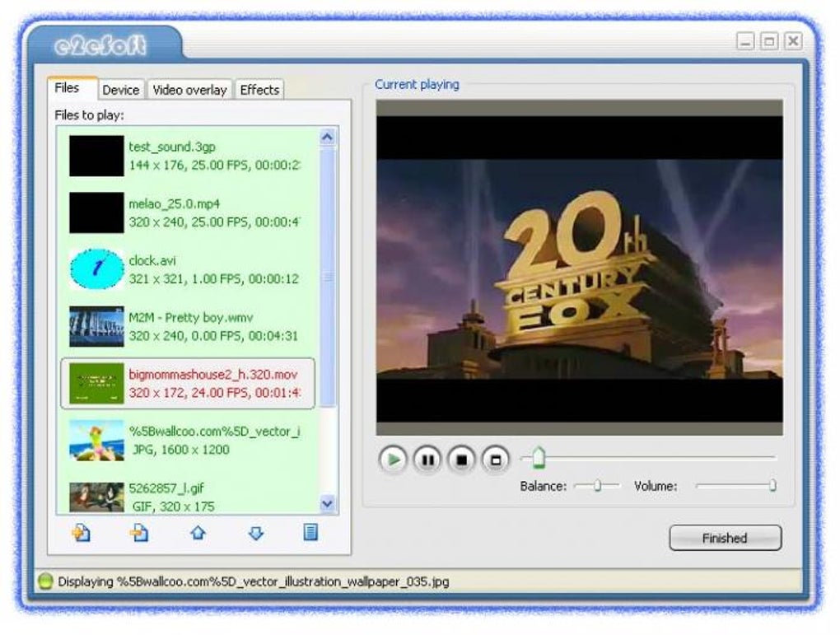Viewport: 840px width, 635px height.
Task: Stop playback with the Stop button
Action: (461, 460)
